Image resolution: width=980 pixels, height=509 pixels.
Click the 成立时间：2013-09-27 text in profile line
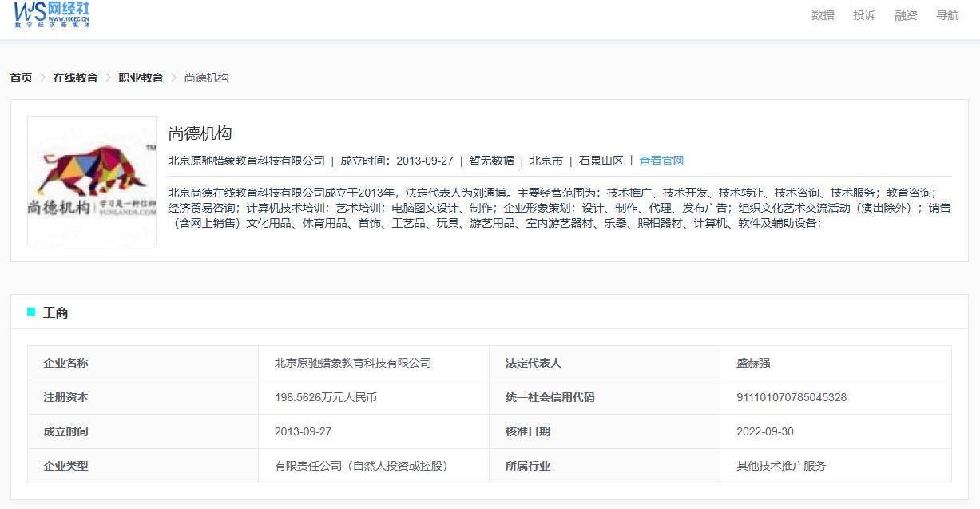tap(397, 161)
